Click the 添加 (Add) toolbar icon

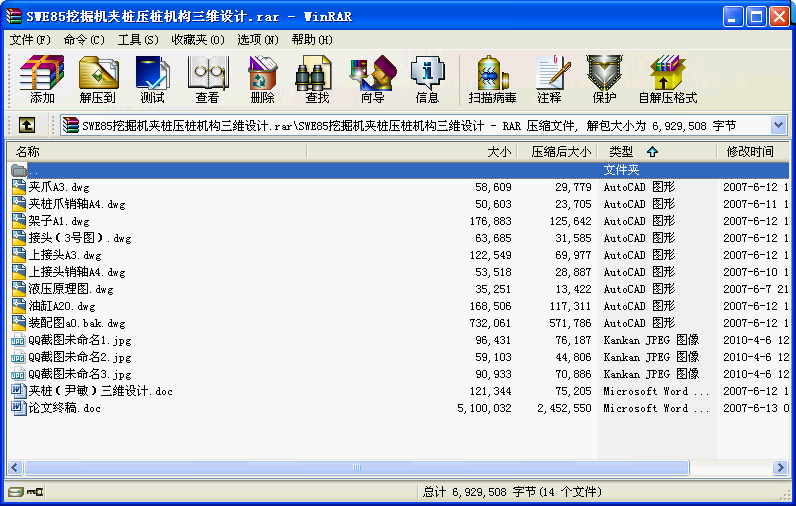coord(42,80)
